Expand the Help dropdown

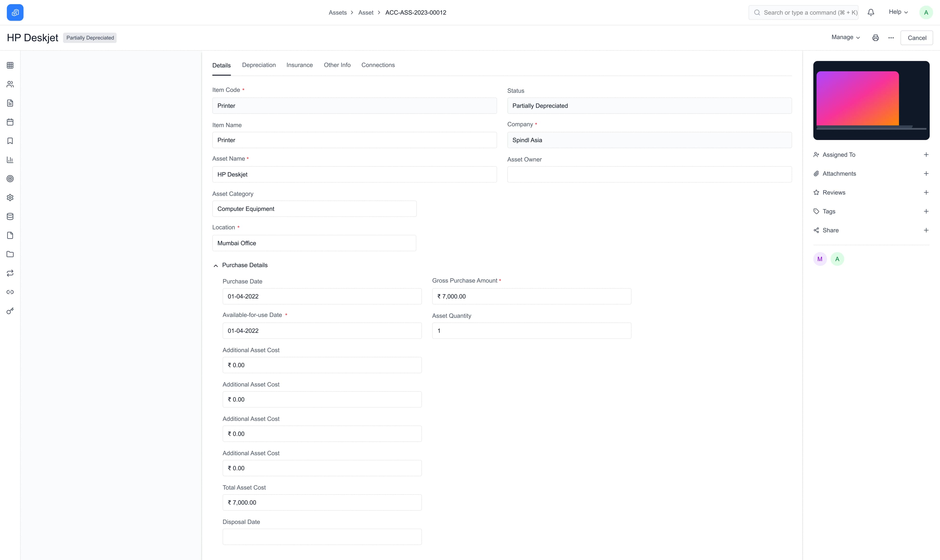pos(898,12)
